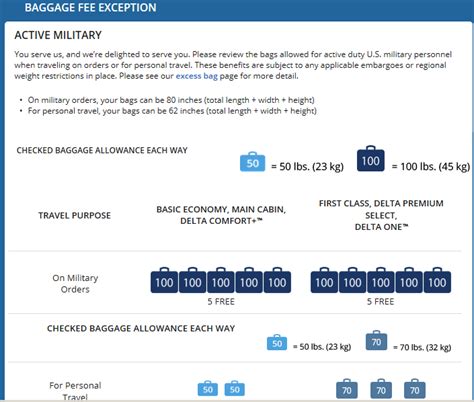Click the 62 inches personal travel bullet
The height and width of the screenshot is (402, 474).
pos(172,111)
